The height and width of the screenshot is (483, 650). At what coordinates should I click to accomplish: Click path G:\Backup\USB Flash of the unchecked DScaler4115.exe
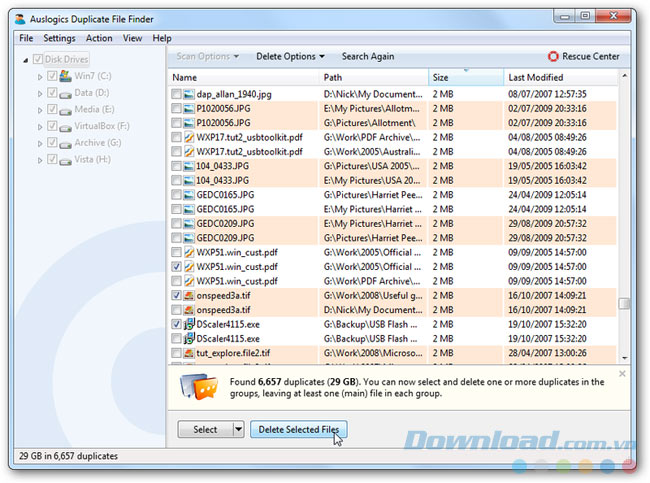click(371, 339)
